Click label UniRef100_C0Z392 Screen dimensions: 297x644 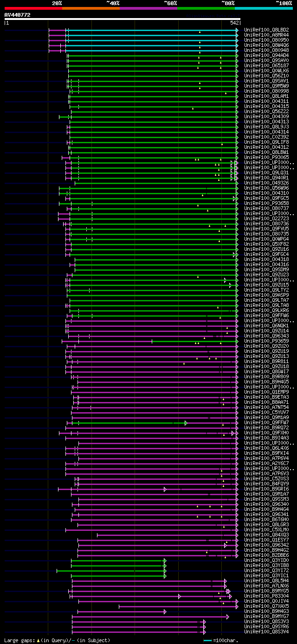click(x=266, y=137)
